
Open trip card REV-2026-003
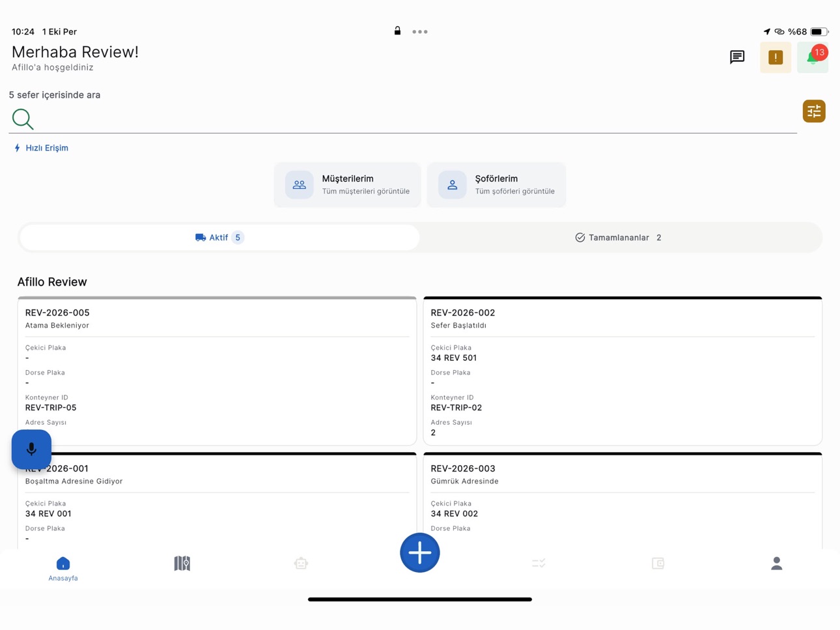point(623,500)
